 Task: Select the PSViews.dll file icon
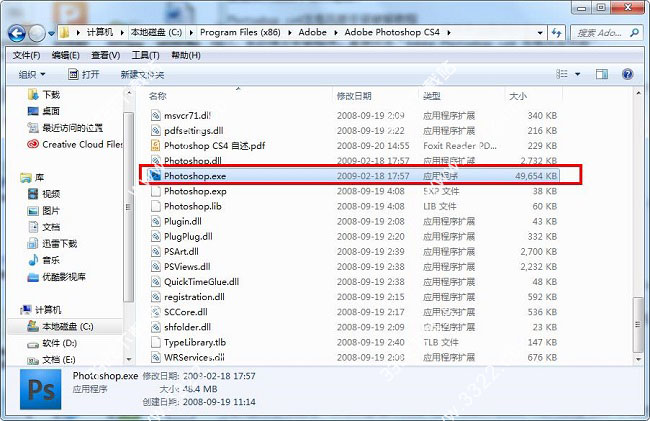pos(155,267)
